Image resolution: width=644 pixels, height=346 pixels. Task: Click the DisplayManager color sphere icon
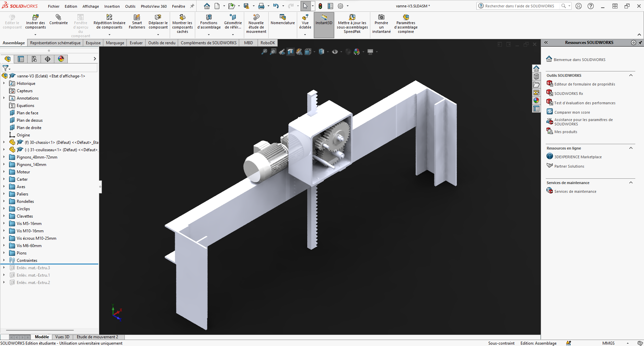click(x=61, y=59)
